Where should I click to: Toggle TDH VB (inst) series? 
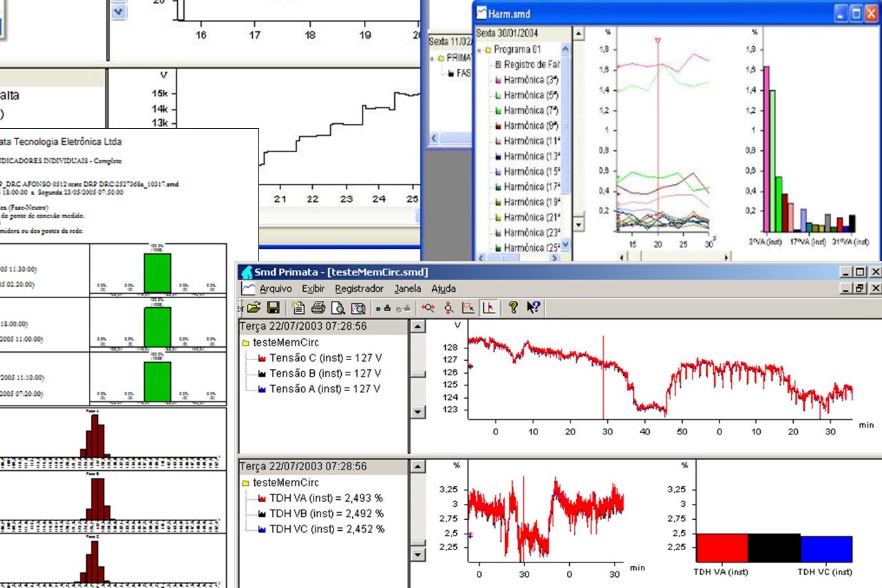[x=326, y=514]
